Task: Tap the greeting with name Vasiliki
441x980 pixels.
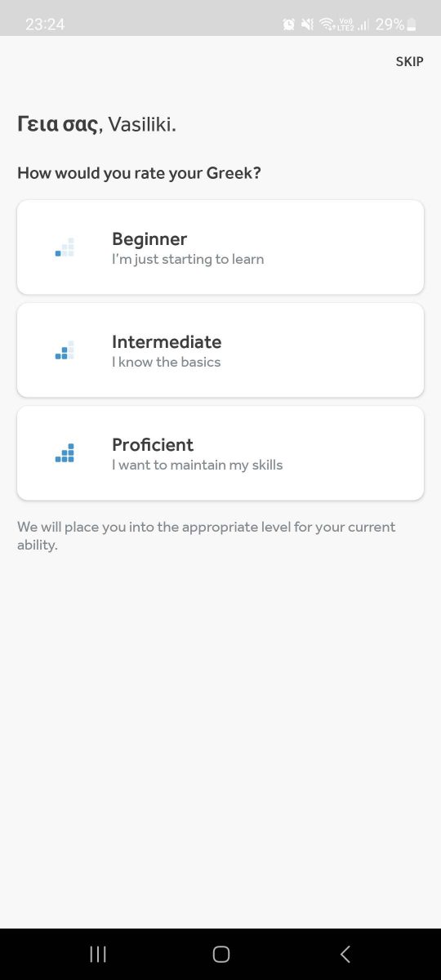Action: [96, 125]
